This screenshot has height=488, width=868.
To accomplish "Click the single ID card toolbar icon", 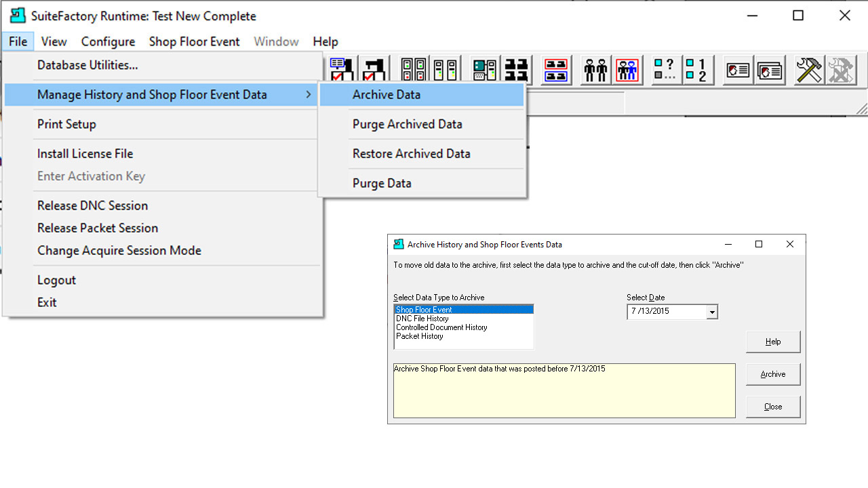I will click(x=737, y=70).
